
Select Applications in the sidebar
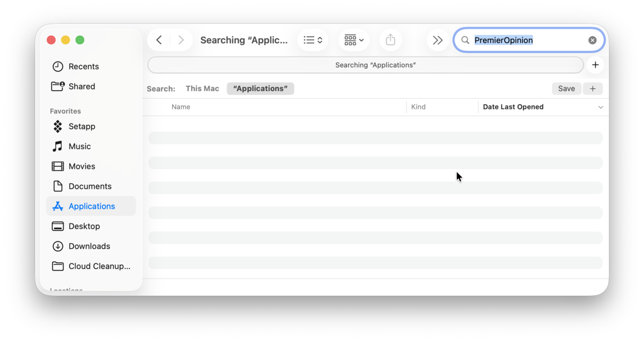coord(91,206)
